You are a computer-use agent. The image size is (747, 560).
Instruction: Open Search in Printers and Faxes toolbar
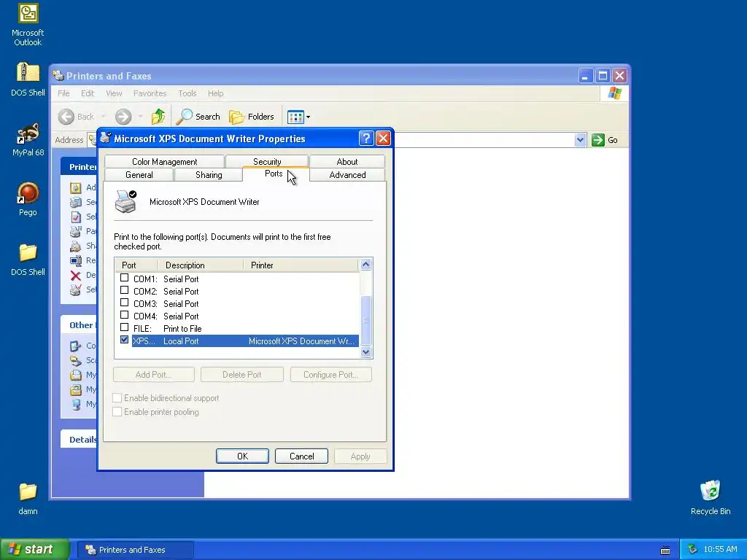(x=198, y=117)
